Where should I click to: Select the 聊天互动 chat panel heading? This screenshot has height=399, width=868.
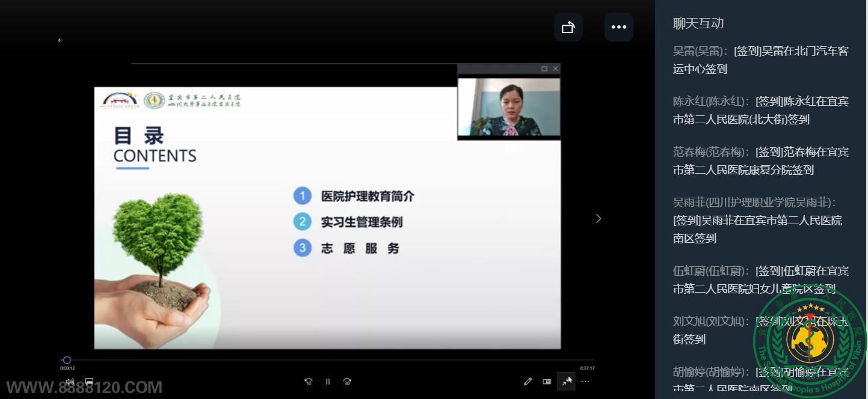tap(698, 23)
